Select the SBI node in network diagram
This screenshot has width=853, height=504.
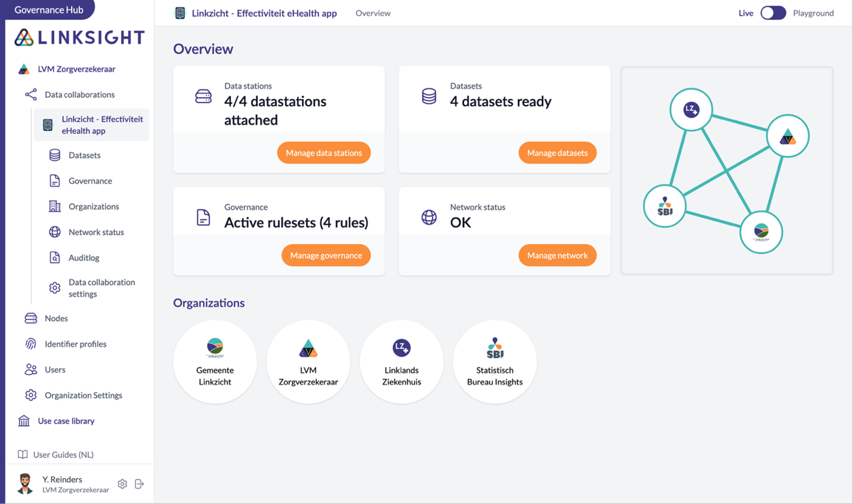[x=665, y=206]
